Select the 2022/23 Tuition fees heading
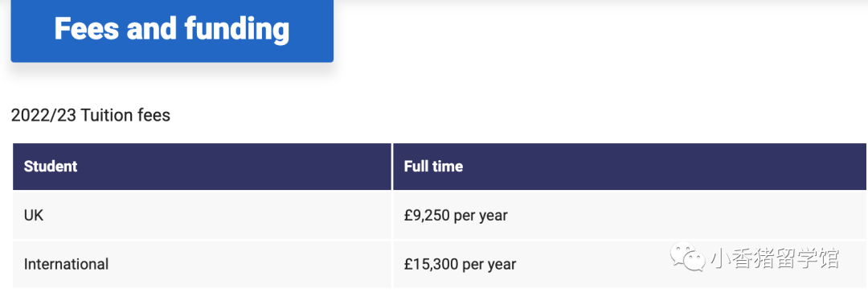Image resolution: width=868 pixels, height=297 pixels. tap(91, 115)
